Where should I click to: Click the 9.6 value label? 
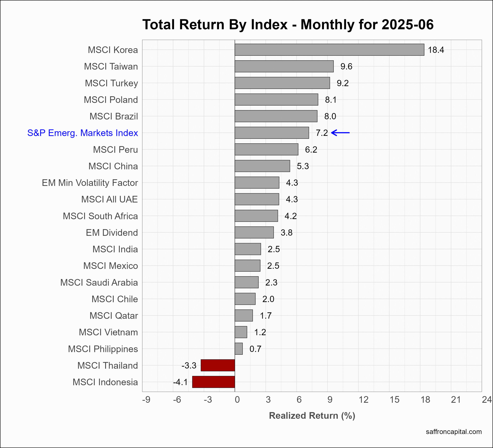pyautogui.click(x=346, y=66)
